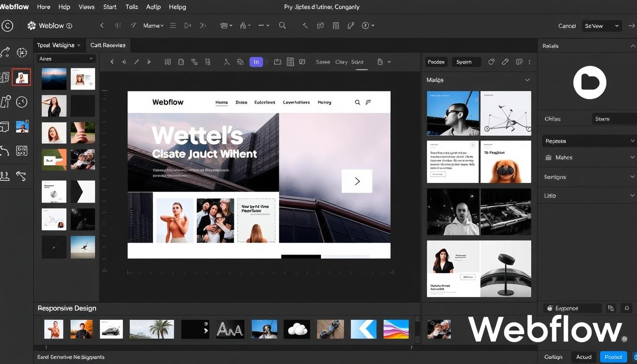The image size is (637, 364).
Task: Select the blue left-chevron thumbnail in bottom strip
Action: coord(364,329)
